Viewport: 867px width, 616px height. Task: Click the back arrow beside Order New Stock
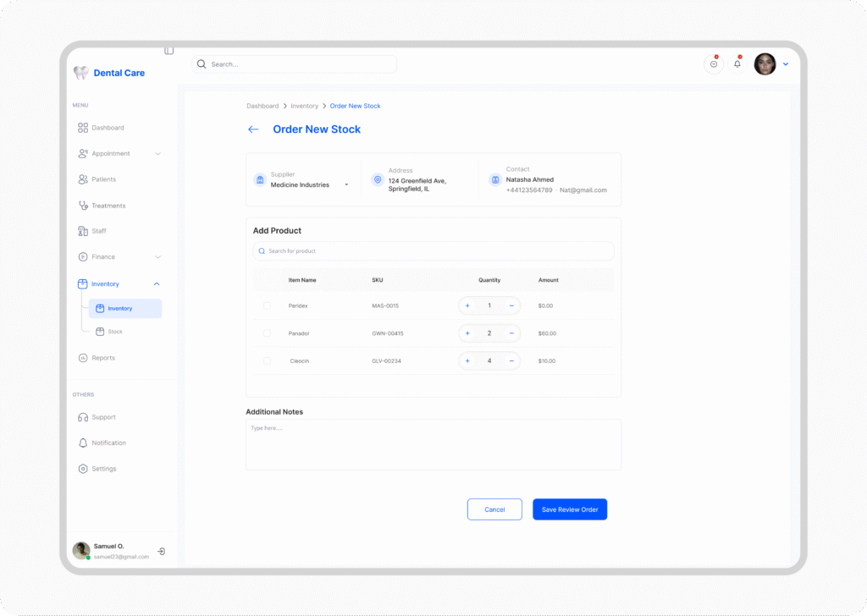pyautogui.click(x=253, y=129)
